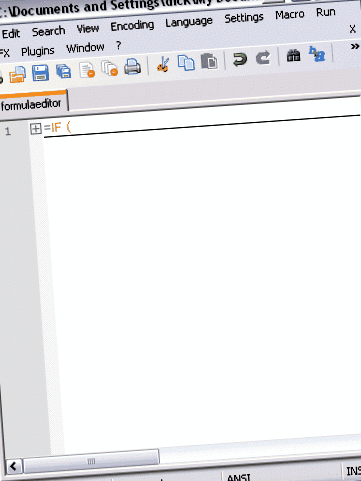
Task: Open the Macro menu
Action: point(290,15)
